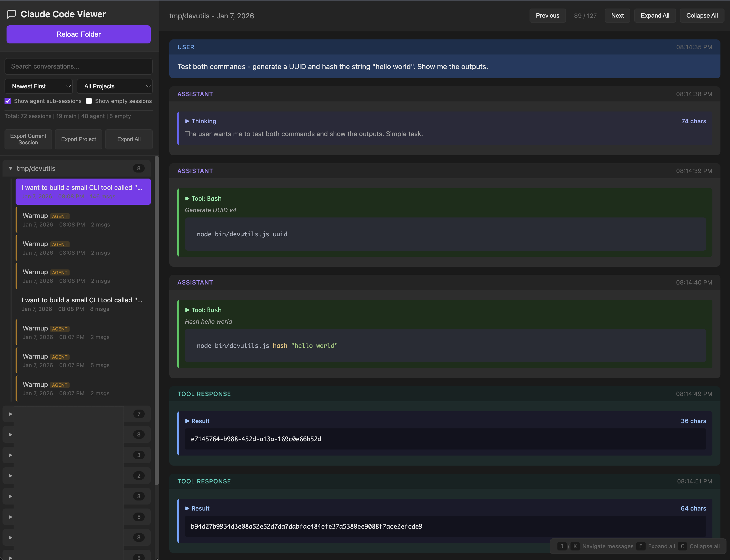Expand the 64 chars Result triangle
Screen dimensions: 730x560
pos(187,508)
